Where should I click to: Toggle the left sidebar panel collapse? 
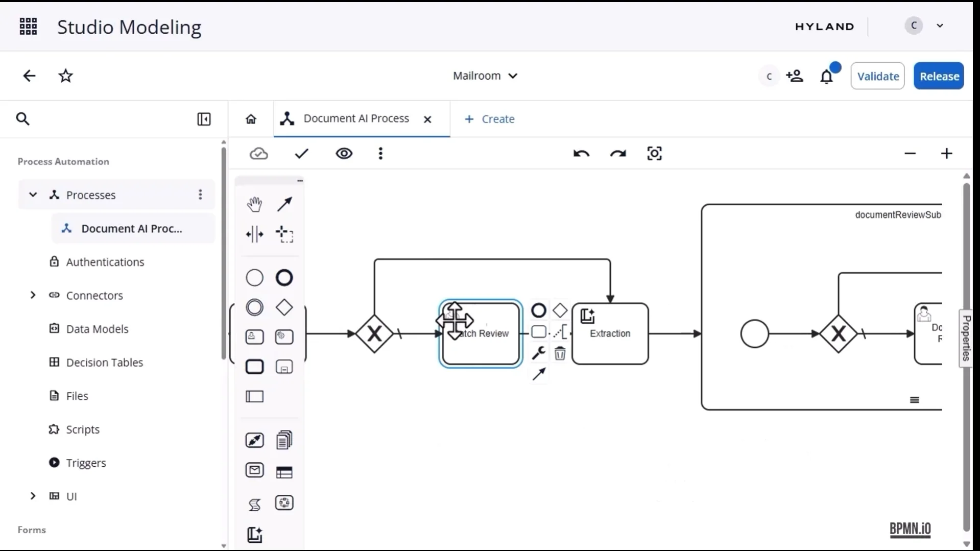point(204,119)
